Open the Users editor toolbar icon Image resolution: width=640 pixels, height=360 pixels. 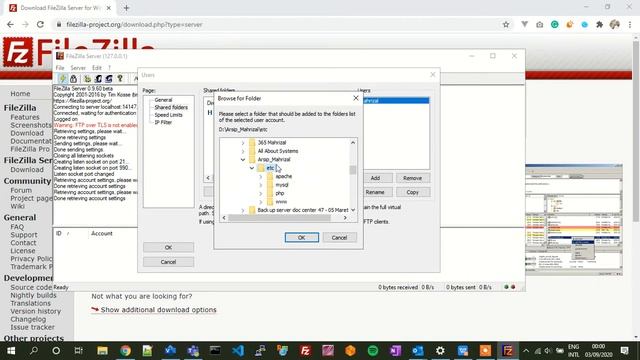click(x=98, y=78)
